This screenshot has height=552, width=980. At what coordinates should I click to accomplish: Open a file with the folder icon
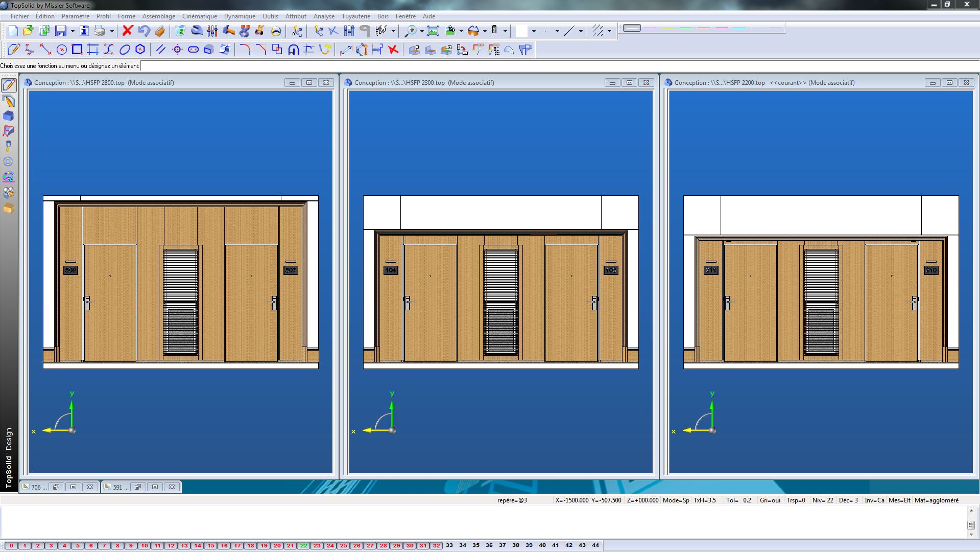point(28,31)
